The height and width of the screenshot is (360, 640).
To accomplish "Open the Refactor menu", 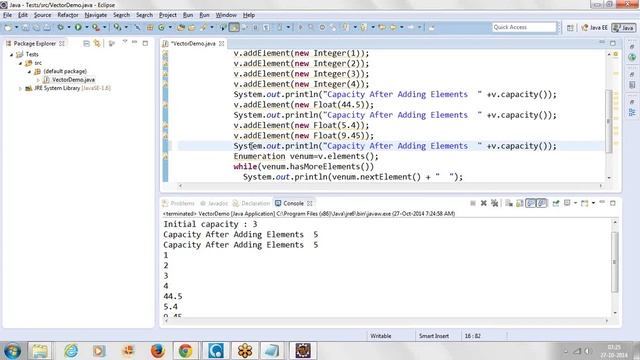I will (68, 15).
